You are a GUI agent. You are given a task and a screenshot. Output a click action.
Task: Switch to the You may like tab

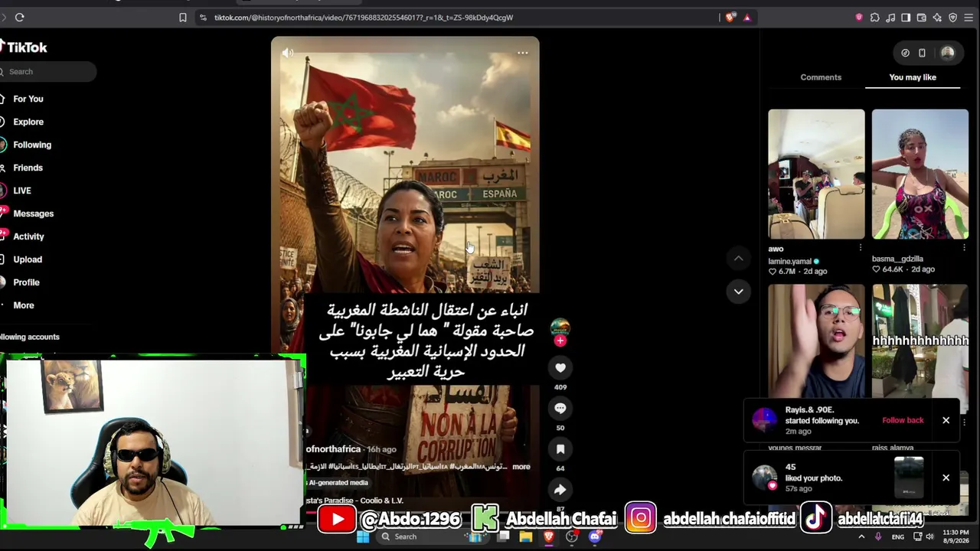(913, 77)
